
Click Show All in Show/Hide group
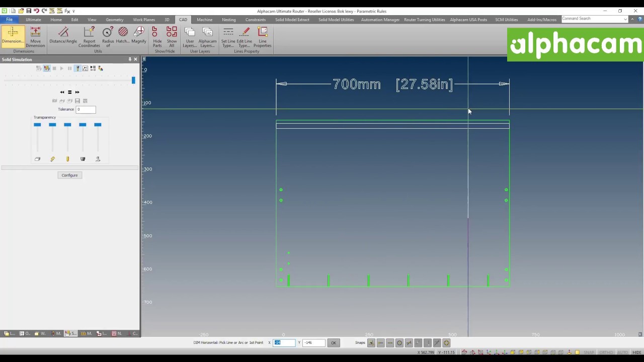click(x=172, y=37)
